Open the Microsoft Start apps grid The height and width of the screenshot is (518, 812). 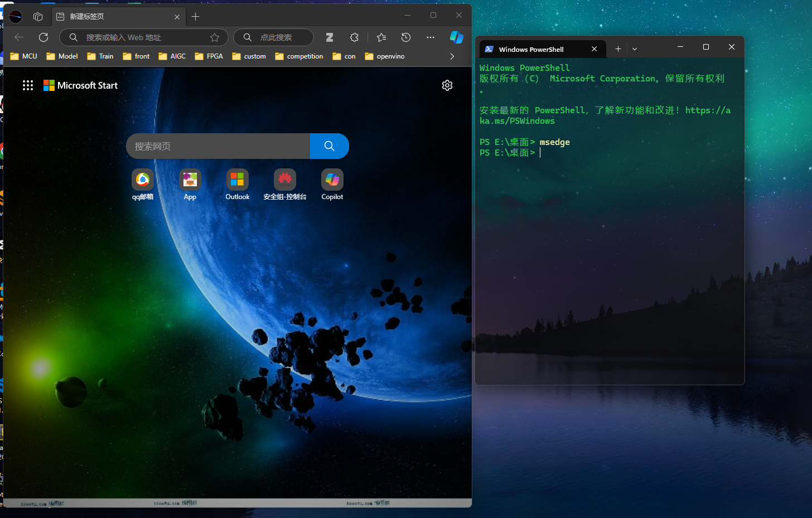point(28,85)
